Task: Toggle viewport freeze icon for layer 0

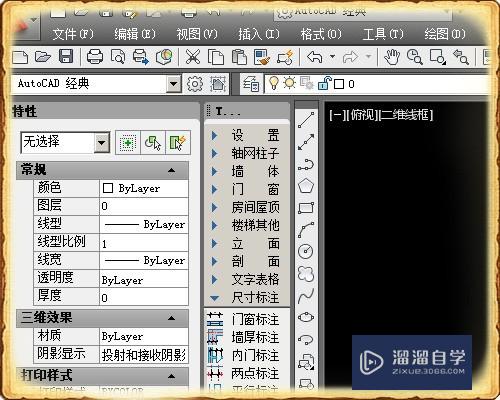Action: click(307, 83)
